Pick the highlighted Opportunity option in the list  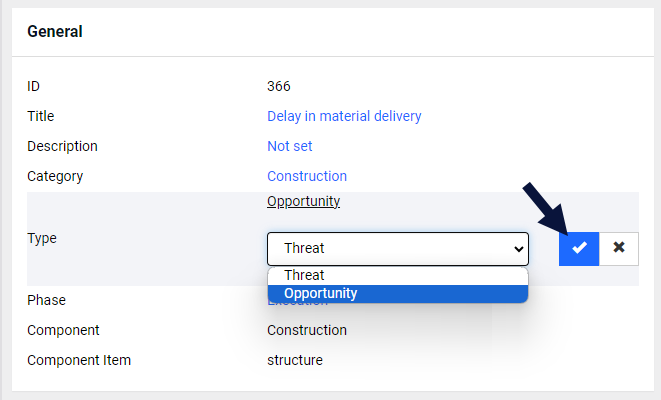tap(398, 293)
